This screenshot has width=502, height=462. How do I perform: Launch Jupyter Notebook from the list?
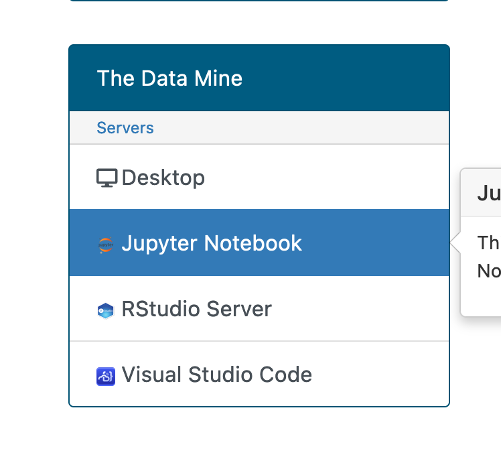(x=259, y=243)
